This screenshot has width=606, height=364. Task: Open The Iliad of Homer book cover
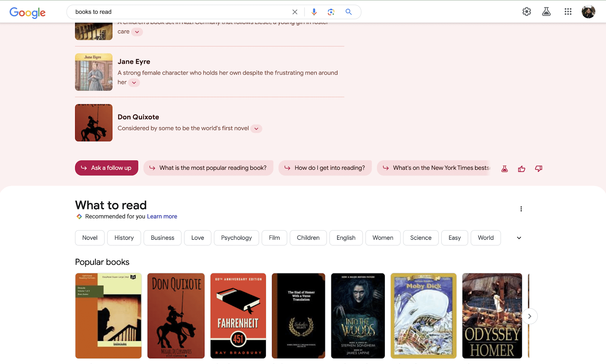298,316
